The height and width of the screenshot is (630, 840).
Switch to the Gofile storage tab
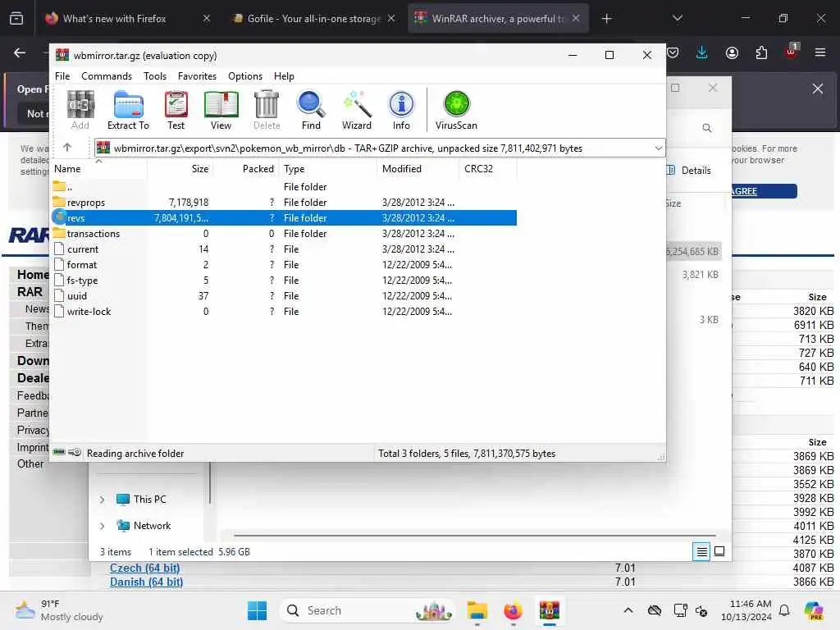pos(313,19)
